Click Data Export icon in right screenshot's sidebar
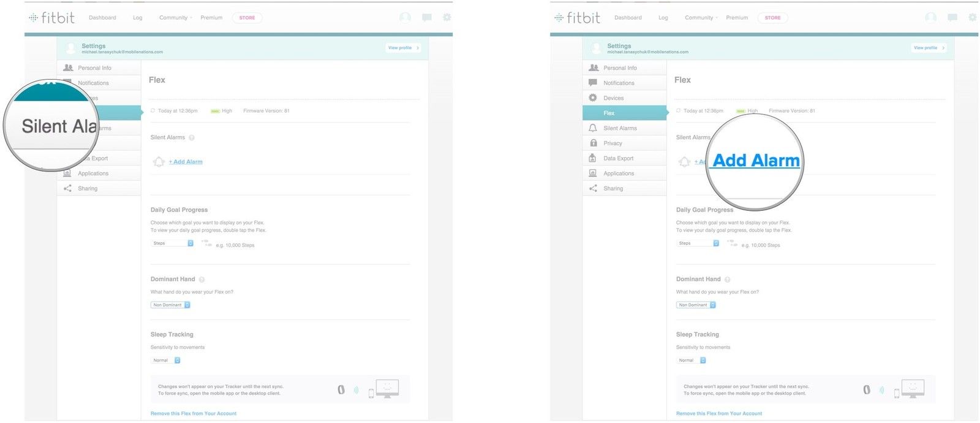The height and width of the screenshot is (423, 980). [592, 158]
